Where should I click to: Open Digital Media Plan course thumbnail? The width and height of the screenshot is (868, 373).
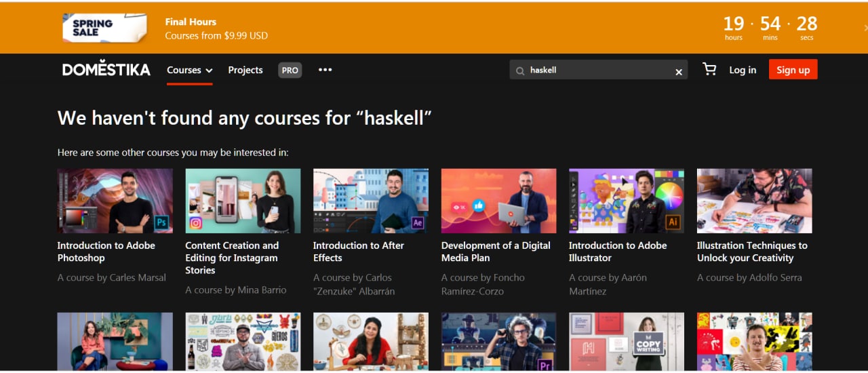pos(499,201)
